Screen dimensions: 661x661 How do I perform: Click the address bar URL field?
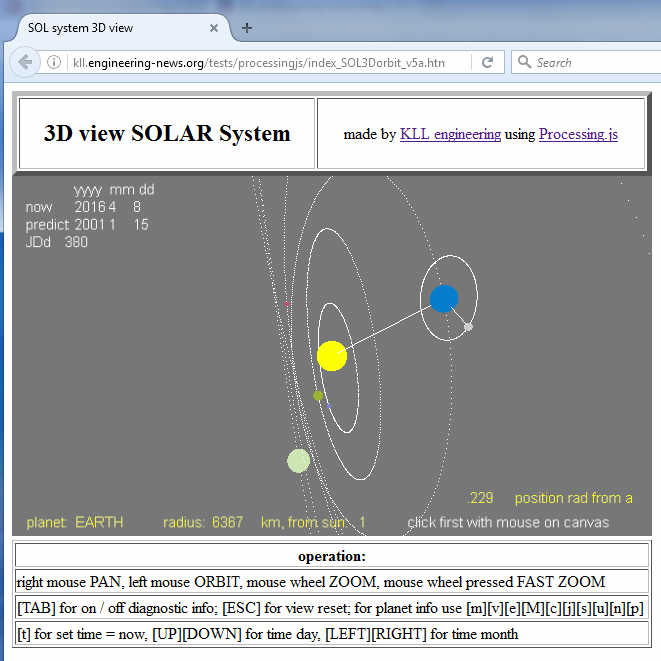258,62
